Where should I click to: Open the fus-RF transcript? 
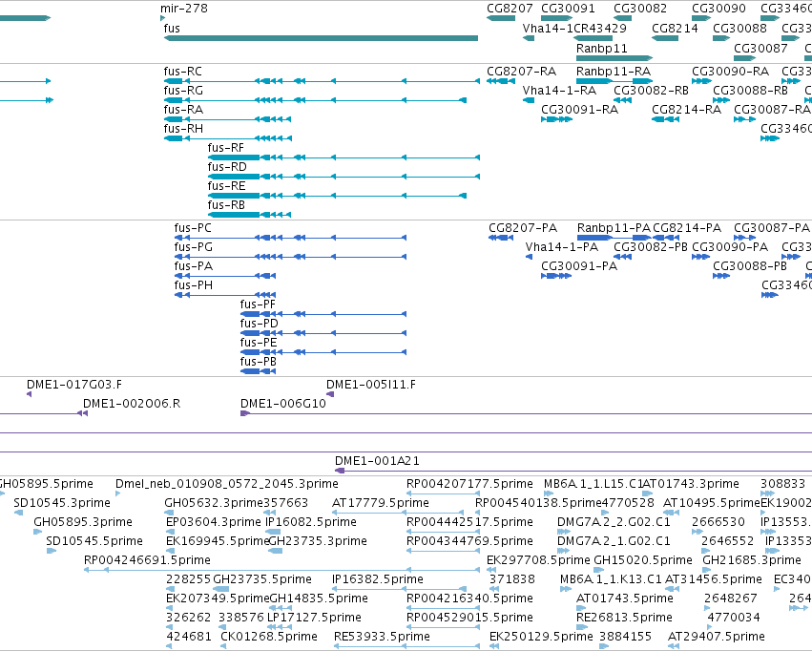344,157
